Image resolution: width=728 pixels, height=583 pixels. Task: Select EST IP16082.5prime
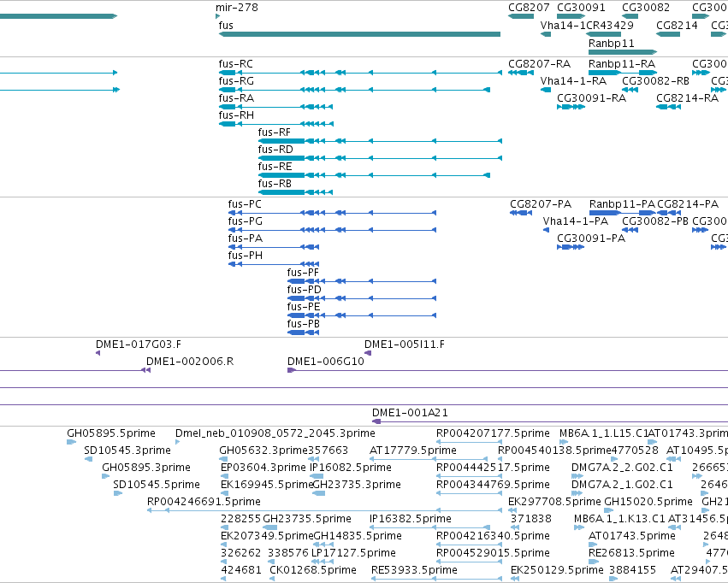pos(317,476)
